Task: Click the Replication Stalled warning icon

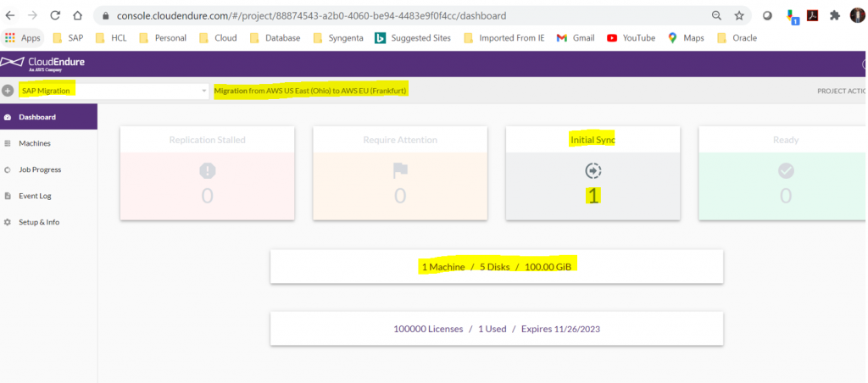Action: [x=207, y=171]
